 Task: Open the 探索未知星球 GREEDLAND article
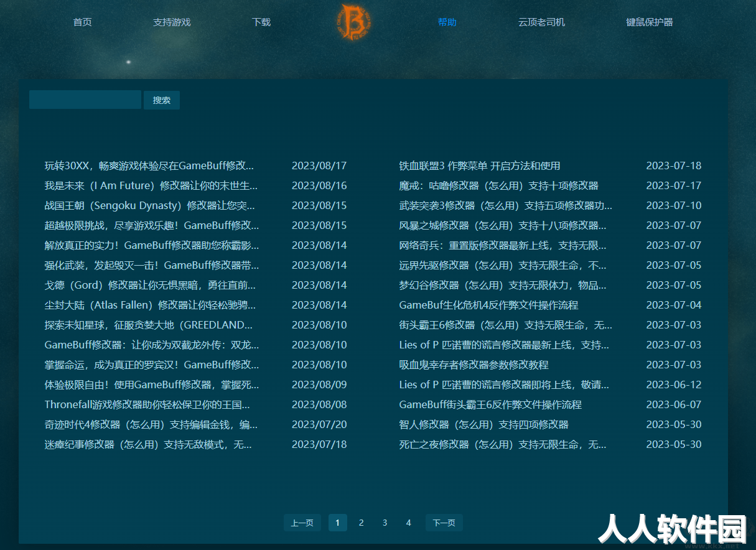(x=149, y=325)
